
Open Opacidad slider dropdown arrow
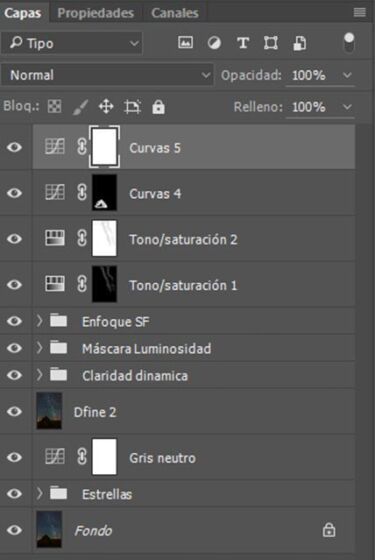(347, 75)
